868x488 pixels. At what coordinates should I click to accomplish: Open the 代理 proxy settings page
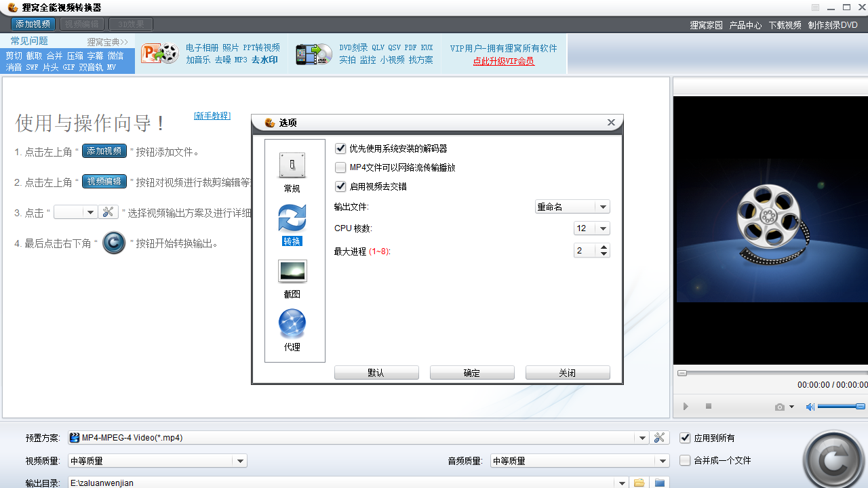coord(292,324)
